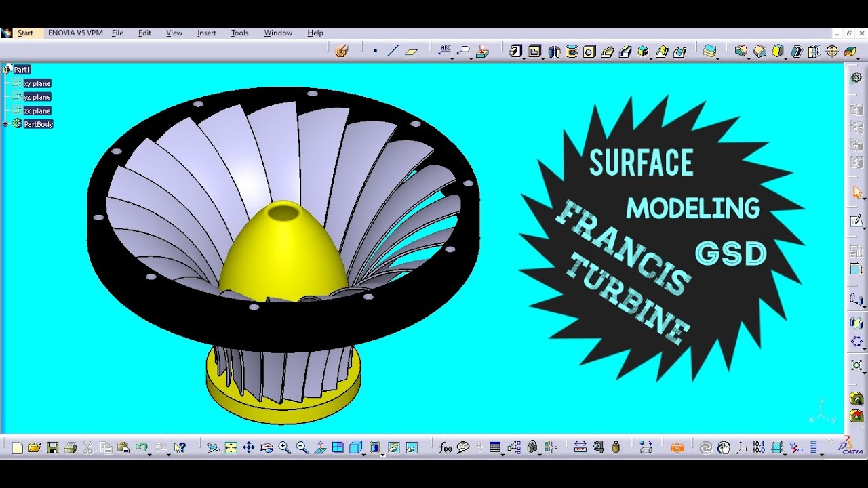Click the Axis System icon
The height and width of the screenshot is (488, 868).
[742, 447]
